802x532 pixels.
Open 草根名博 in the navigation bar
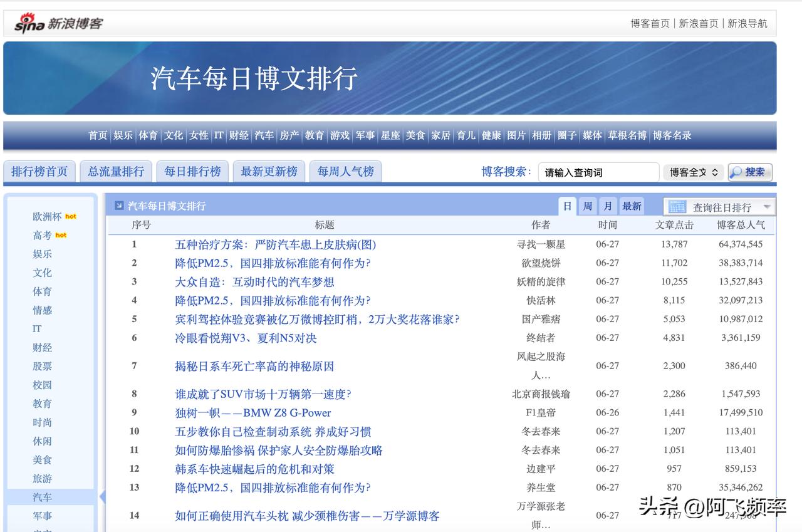tap(627, 135)
